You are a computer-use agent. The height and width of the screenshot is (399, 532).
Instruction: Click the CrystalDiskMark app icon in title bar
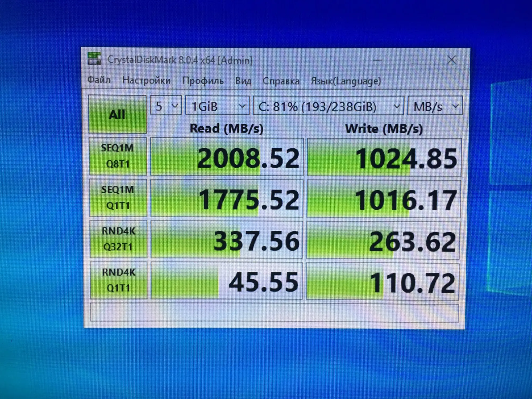(x=94, y=59)
